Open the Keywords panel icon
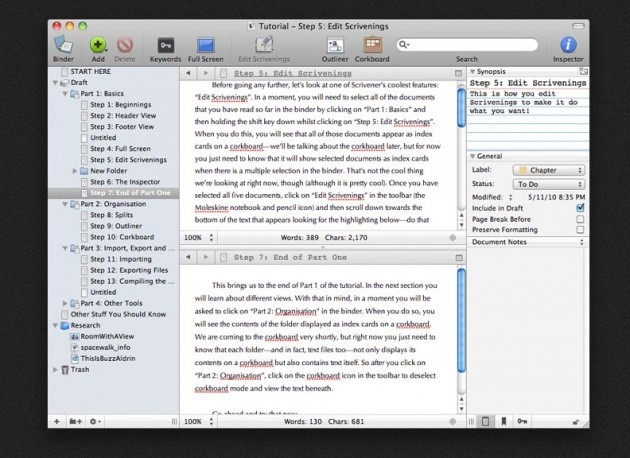Image resolution: width=630 pixels, height=458 pixels. click(x=166, y=45)
